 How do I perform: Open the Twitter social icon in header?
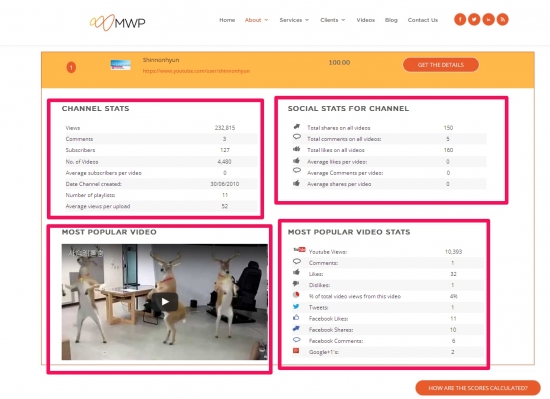point(474,20)
